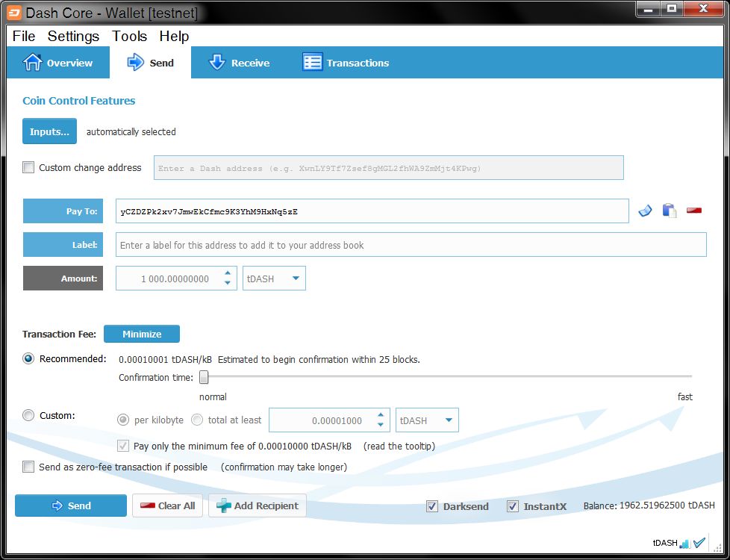The image size is (730, 560).
Task: Enable the Custom change address checkbox
Action: [x=28, y=167]
